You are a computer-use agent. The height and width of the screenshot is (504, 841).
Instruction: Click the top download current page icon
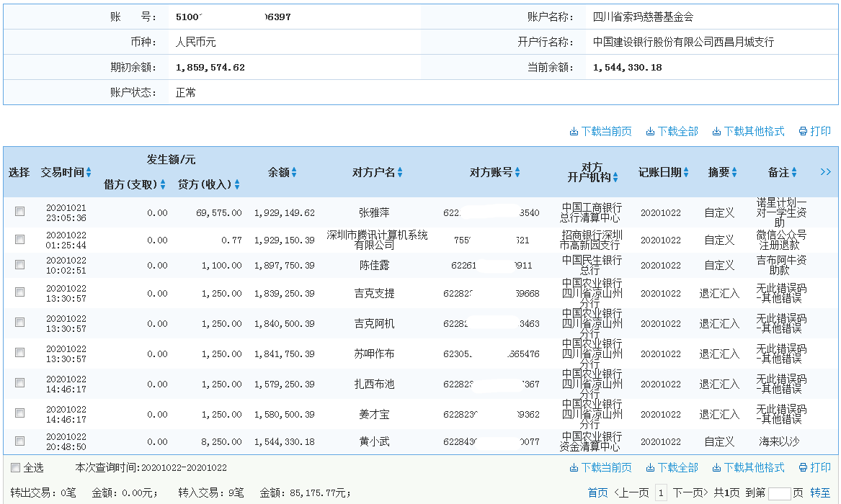pyautogui.click(x=574, y=132)
